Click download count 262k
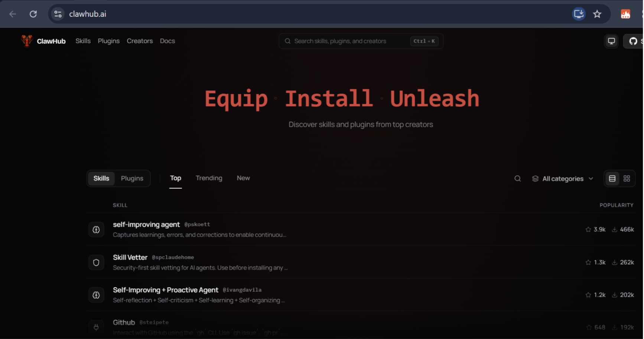The width and height of the screenshot is (644, 339). coord(623,262)
